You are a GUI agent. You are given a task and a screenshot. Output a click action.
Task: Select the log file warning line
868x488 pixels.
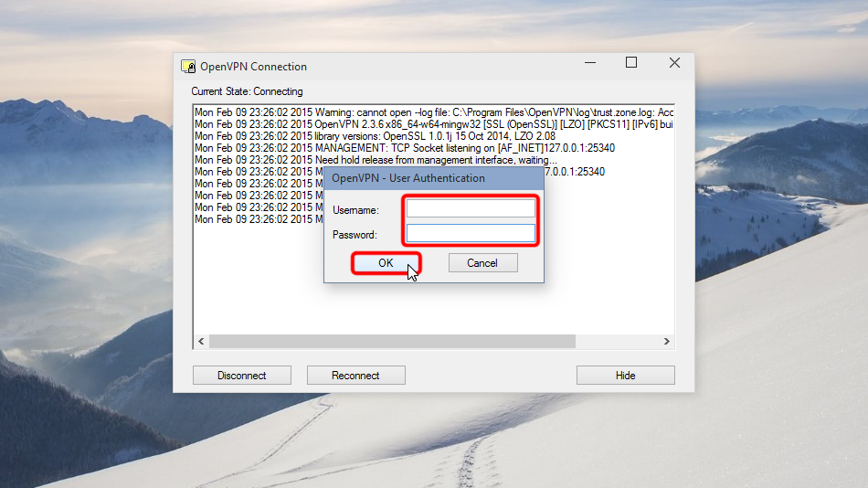429,112
